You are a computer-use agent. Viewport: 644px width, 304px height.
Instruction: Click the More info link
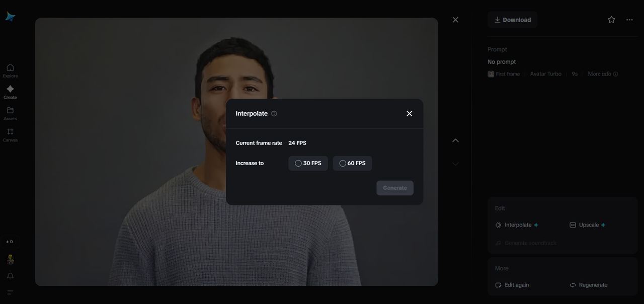click(x=603, y=74)
